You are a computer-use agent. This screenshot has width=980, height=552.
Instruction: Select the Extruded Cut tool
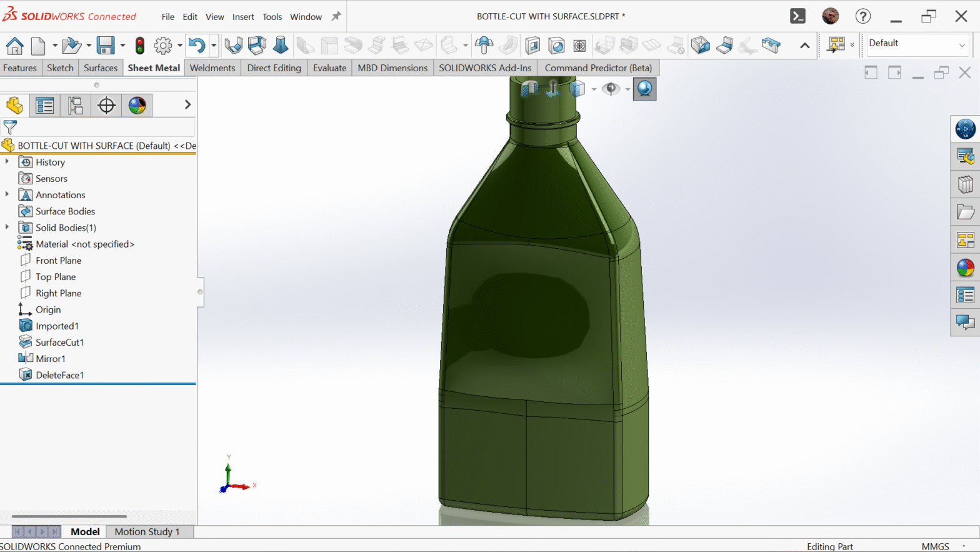(x=532, y=46)
